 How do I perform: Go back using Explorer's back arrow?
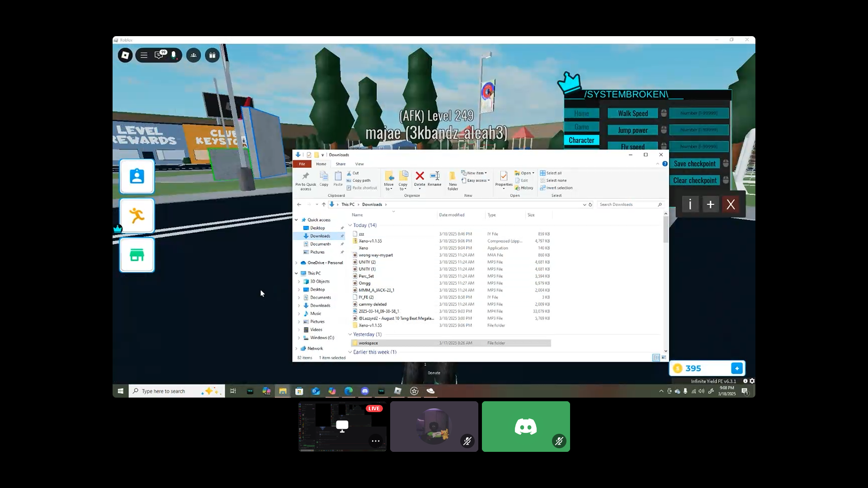point(299,205)
